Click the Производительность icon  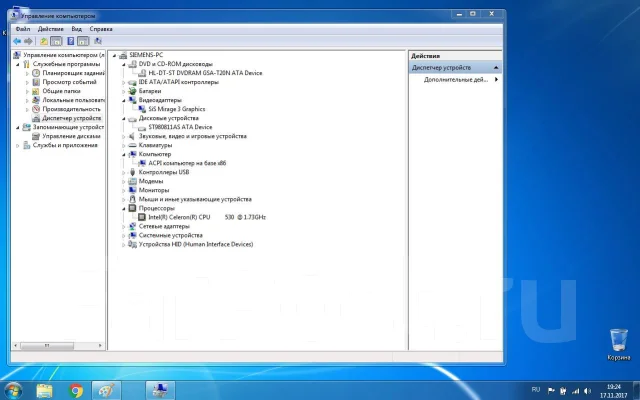click(36, 109)
